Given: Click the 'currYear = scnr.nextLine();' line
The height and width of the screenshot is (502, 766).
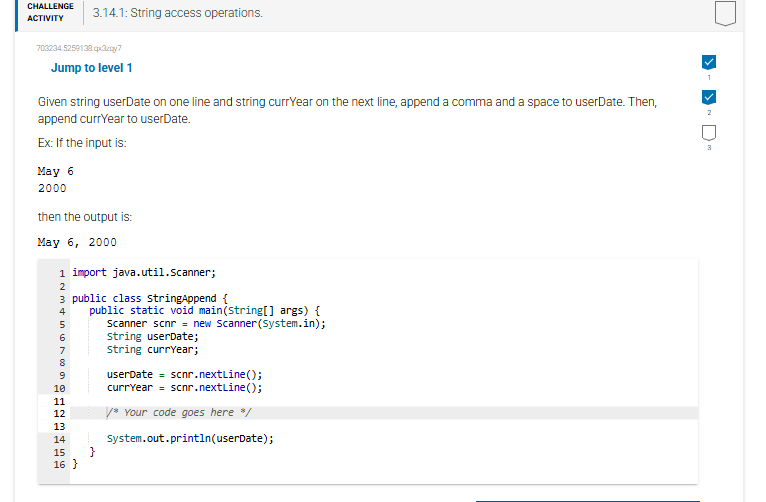Looking at the screenshot, I should click(x=185, y=388).
